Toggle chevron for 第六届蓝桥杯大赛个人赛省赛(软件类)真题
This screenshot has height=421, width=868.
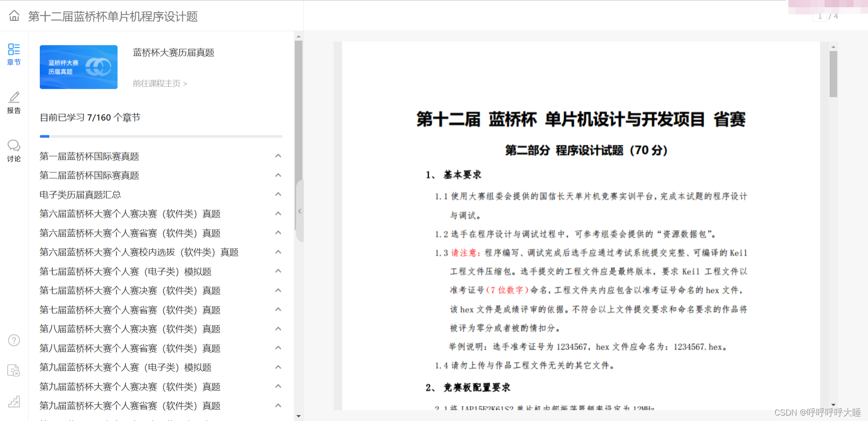click(278, 233)
